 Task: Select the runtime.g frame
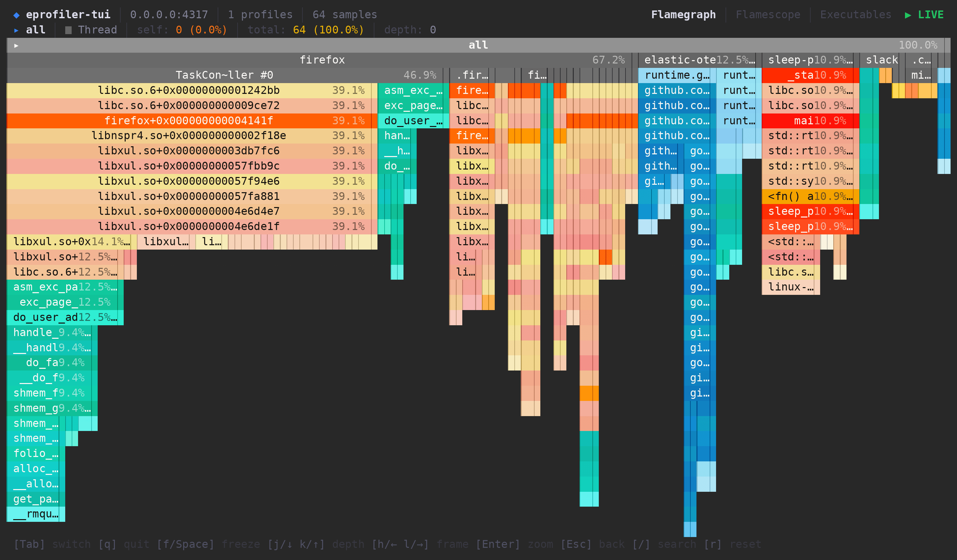click(x=677, y=75)
